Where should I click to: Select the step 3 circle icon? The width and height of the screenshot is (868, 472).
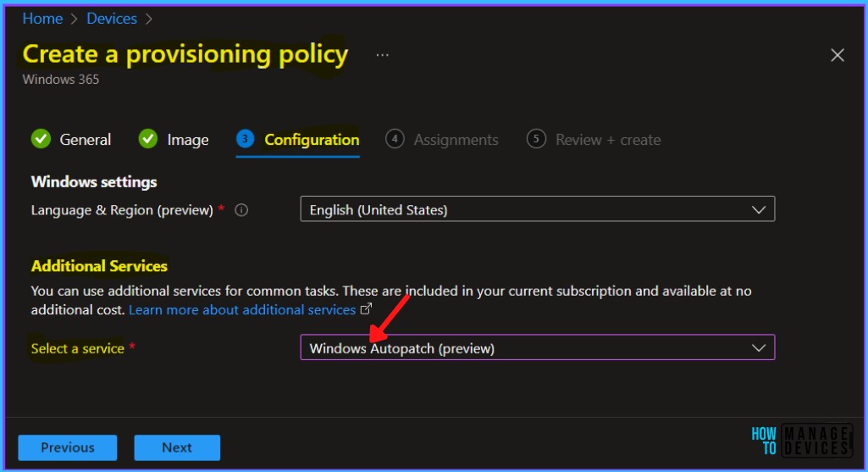[246, 139]
